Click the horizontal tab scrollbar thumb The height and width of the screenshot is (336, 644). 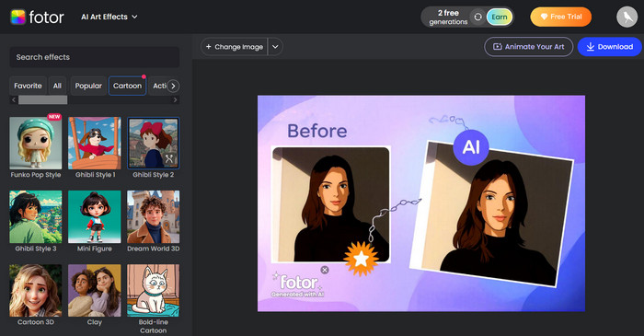pos(42,99)
